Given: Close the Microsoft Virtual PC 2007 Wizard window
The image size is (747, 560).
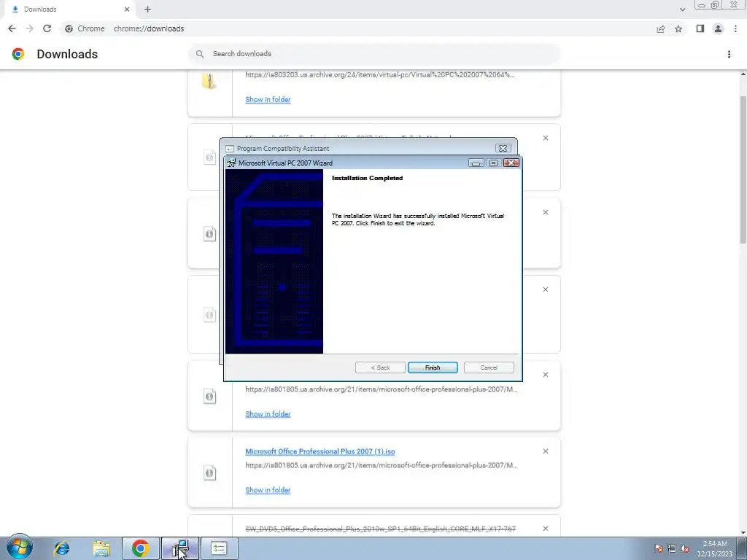Looking at the screenshot, I should [x=511, y=163].
